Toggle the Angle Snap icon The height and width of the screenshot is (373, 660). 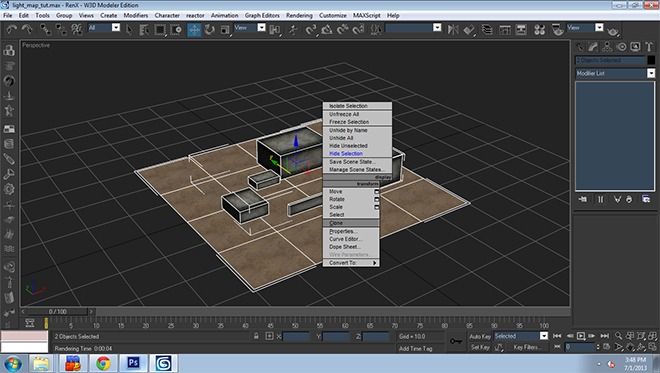pos(327,29)
